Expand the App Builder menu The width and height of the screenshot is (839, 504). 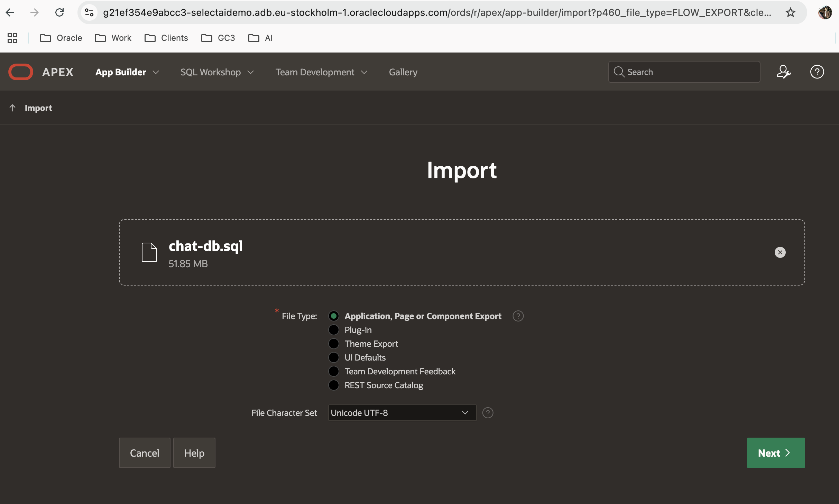point(127,72)
